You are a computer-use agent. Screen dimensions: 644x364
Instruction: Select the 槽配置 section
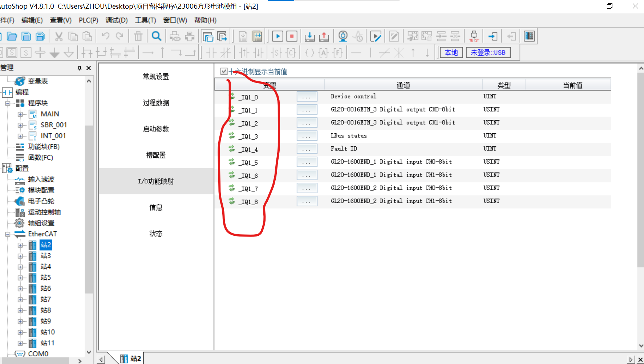tap(156, 155)
